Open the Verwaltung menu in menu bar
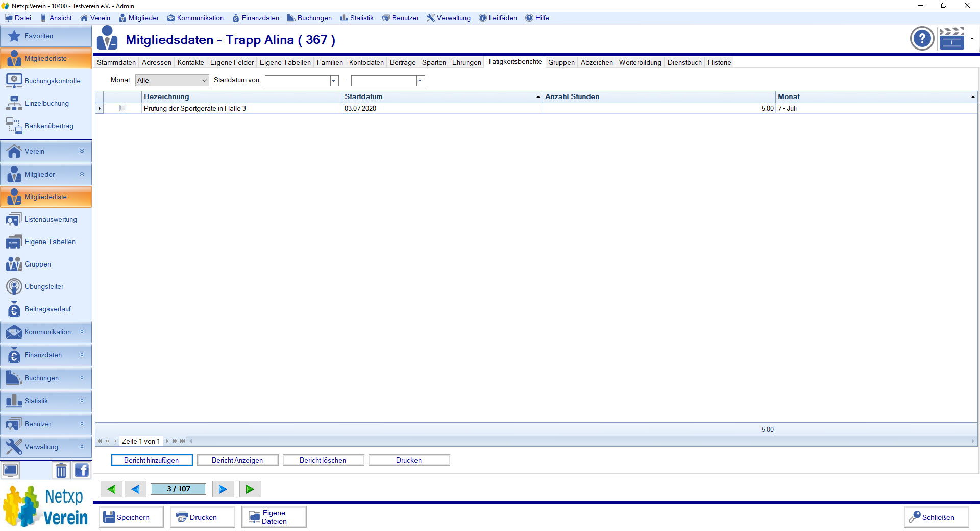The height and width of the screenshot is (531, 980). click(x=449, y=18)
